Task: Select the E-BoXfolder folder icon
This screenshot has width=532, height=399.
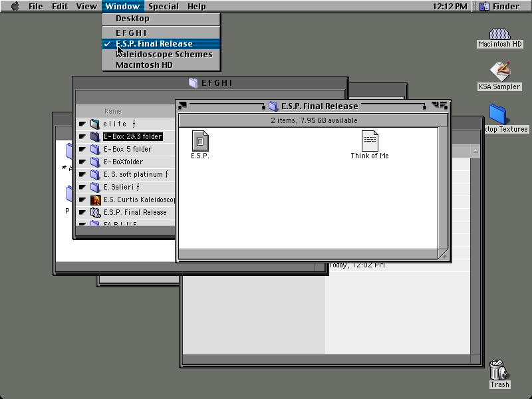Action: point(95,162)
